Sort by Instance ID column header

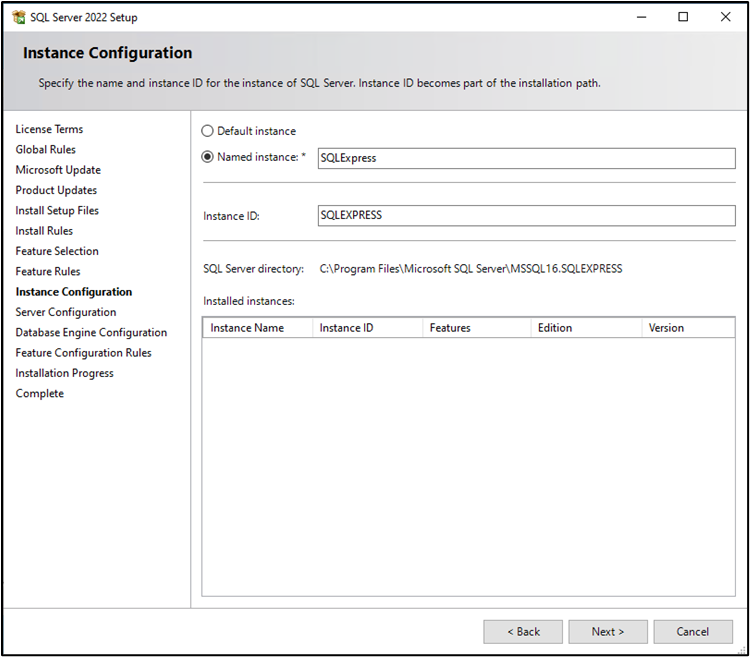[x=367, y=328]
